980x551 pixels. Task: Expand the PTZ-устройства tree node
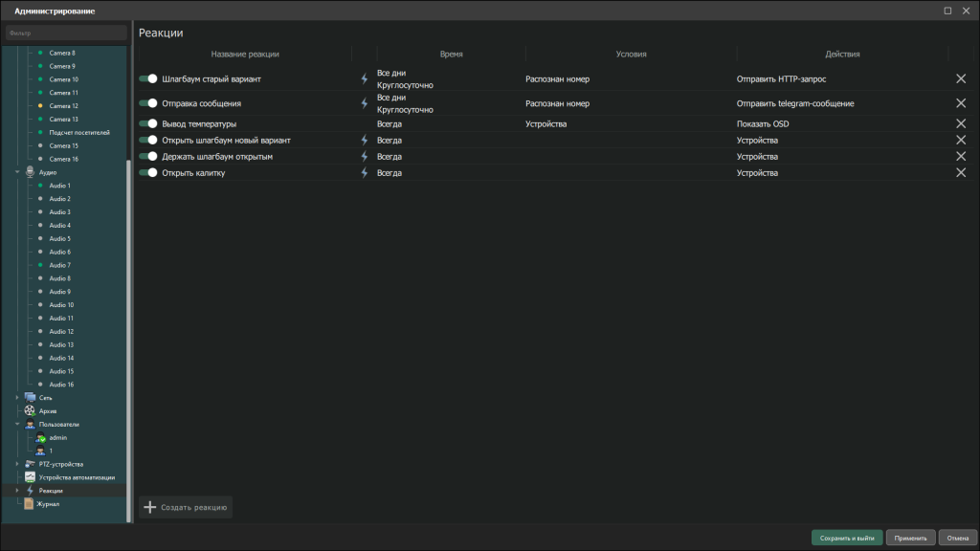click(x=17, y=464)
